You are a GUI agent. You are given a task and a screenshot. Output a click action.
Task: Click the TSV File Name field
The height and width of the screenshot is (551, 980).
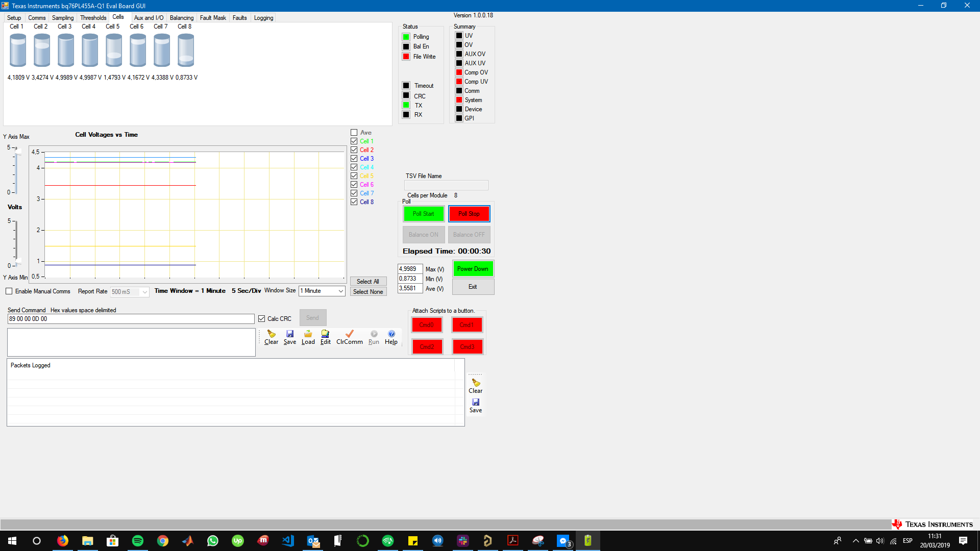coord(446,185)
